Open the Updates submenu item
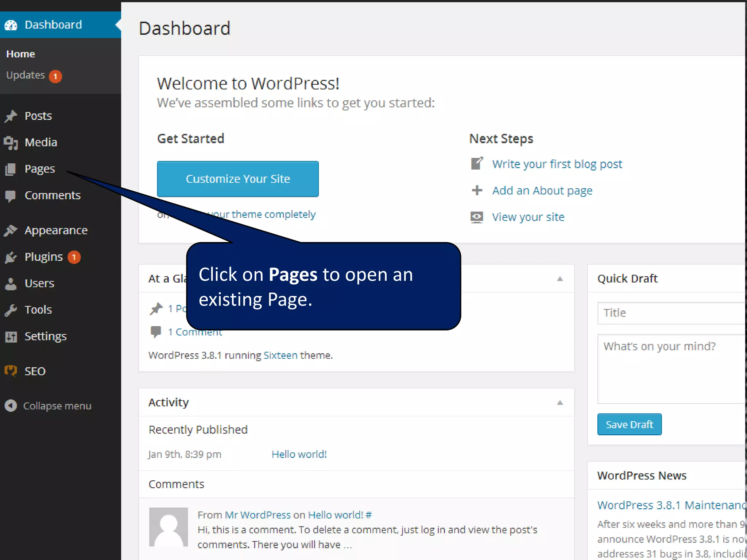 coord(26,75)
